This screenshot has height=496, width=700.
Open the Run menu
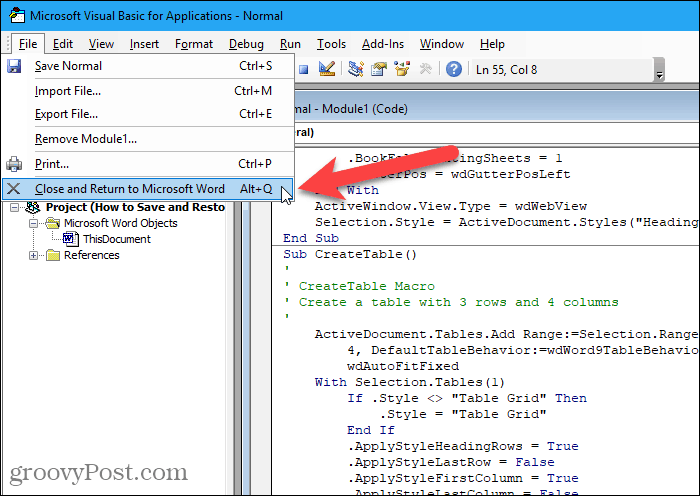click(x=290, y=44)
